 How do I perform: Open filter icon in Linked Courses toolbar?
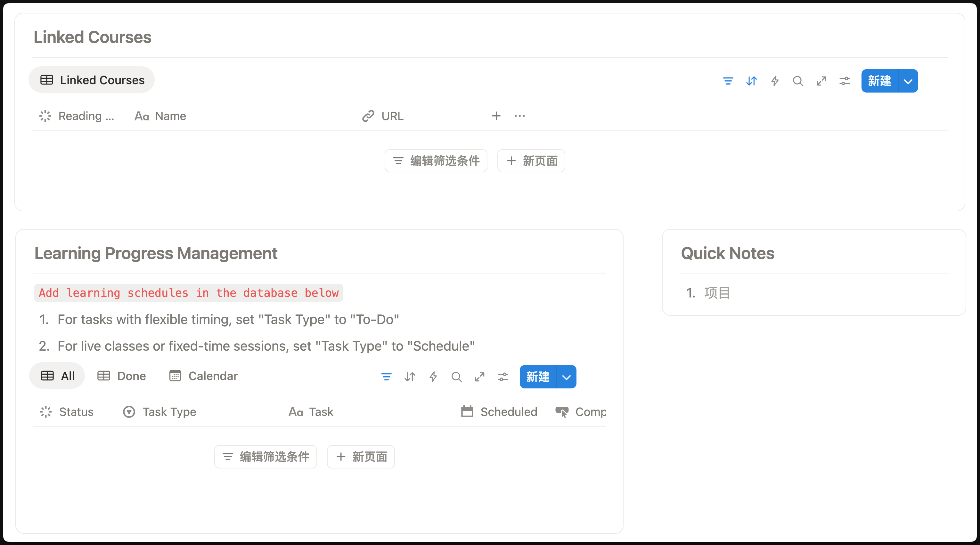point(728,81)
